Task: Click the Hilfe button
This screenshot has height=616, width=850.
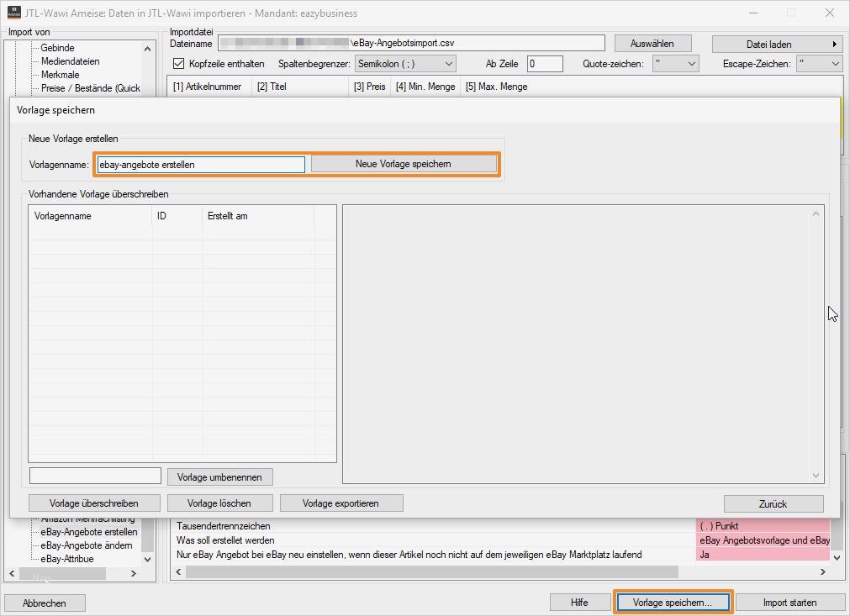Action: tap(579, 602)
